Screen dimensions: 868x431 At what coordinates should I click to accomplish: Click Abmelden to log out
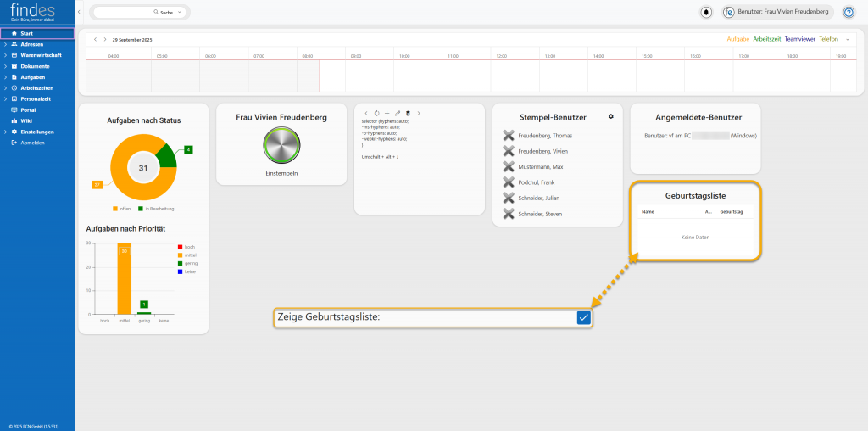(x=32, y=143)
